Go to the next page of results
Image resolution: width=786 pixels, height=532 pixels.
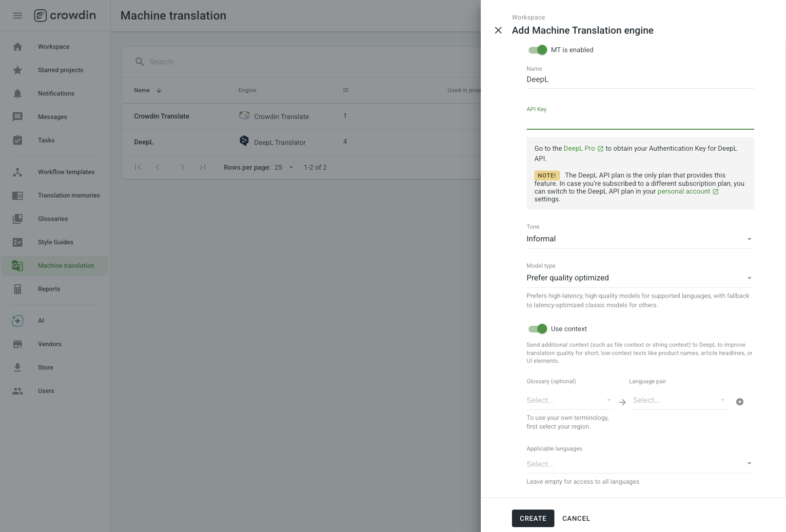click(x=183, y=167)
